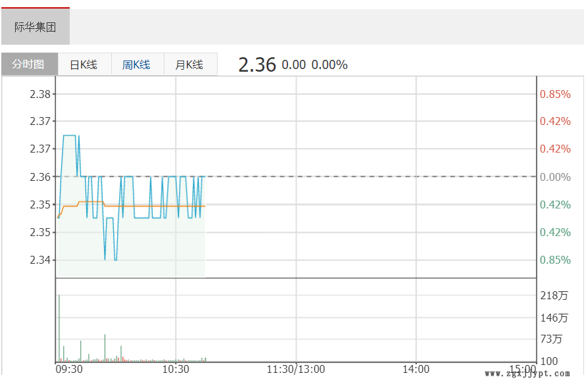Open the 月K线 monthly chart tab
The height and width of the screenshot is (388, 588).
pyautogui.click(x=189, y=64)
